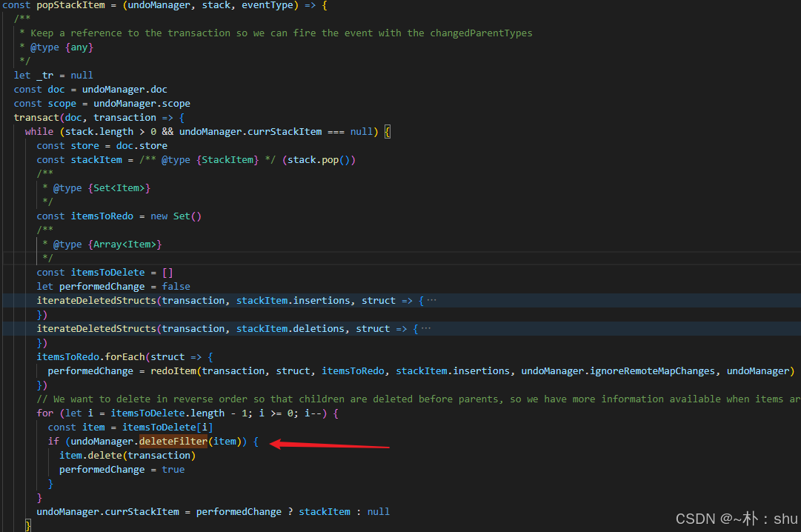Expand folded block on stackItem.deletions line

(426, 328)
